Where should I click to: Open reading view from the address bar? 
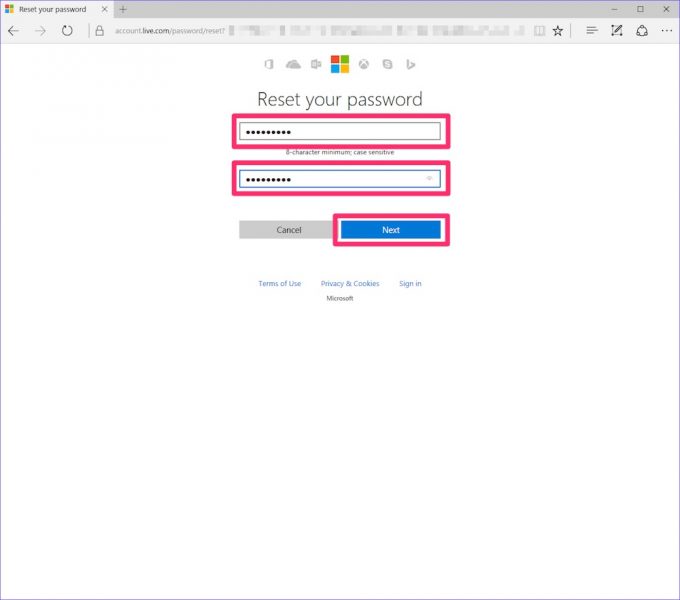(539, 31)
